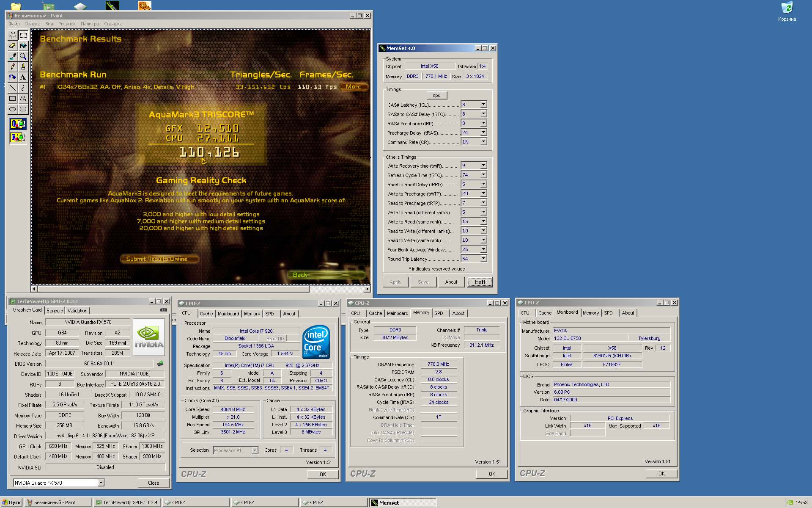
Task: Open the RAS# to CAS# Delay (tRCD) dropdown
Action: [x=484, y=114]
